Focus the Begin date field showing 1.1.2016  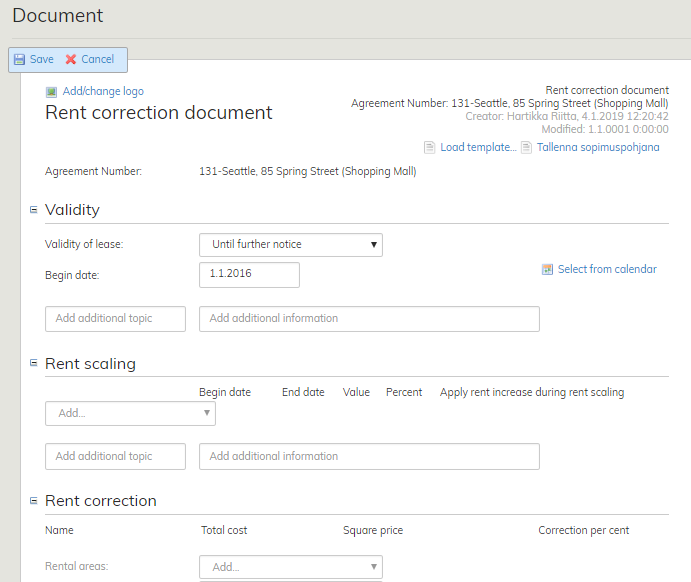click(249, 275)
